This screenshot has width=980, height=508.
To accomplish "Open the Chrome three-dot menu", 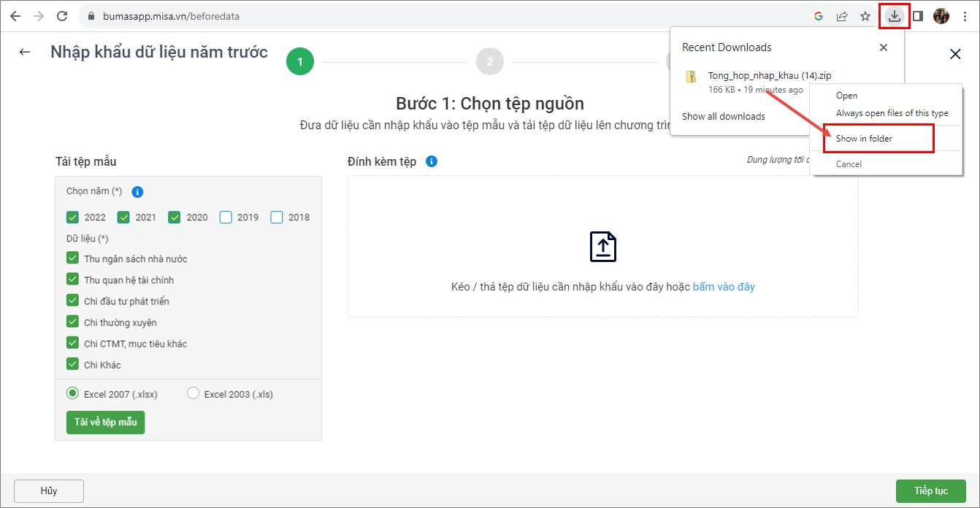I will [x=965, y=16].
